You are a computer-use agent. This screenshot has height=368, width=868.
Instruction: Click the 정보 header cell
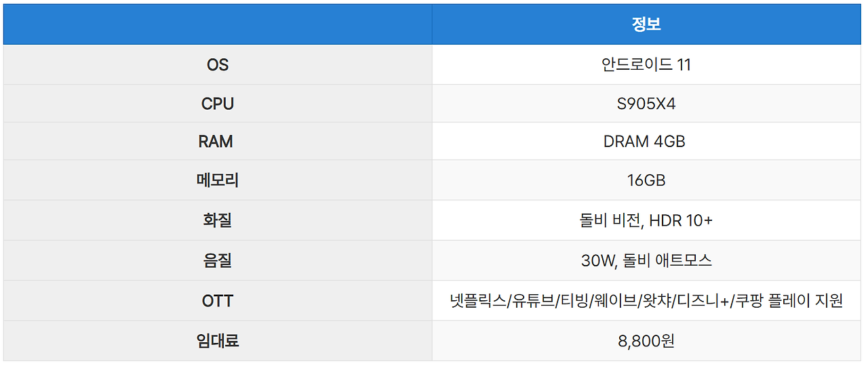(647, 24)
